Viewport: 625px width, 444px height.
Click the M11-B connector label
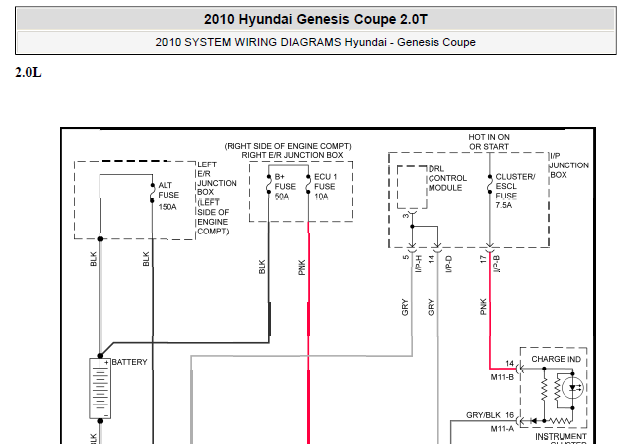point(502,377)
